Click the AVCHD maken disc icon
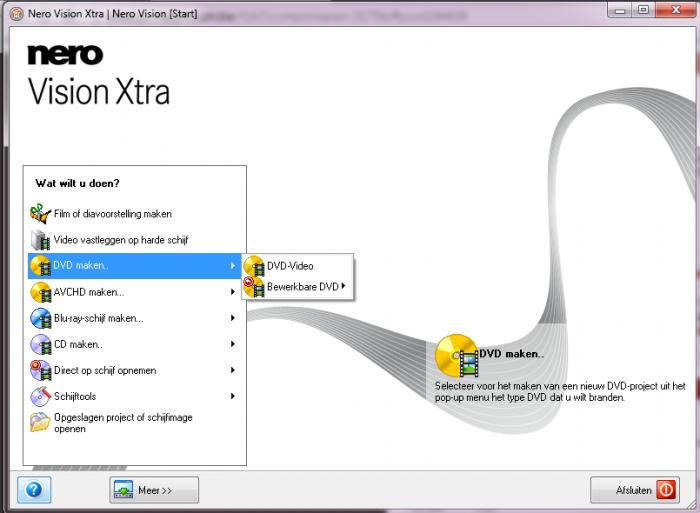Viewport: 700px width, 513px height. click(41, 292)
